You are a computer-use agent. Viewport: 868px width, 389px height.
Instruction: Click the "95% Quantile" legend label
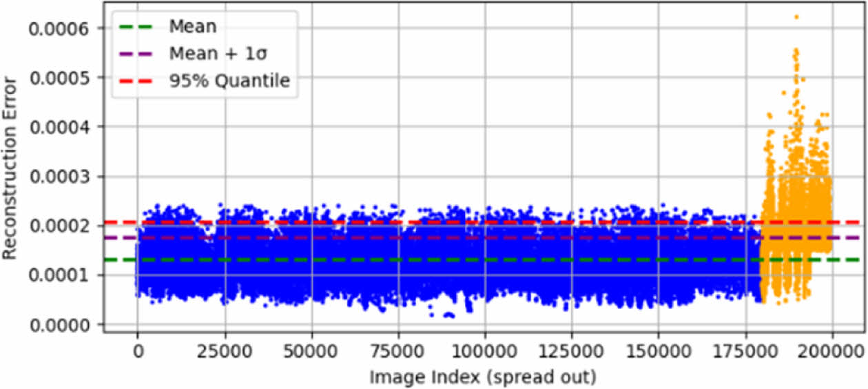[229, 81]
